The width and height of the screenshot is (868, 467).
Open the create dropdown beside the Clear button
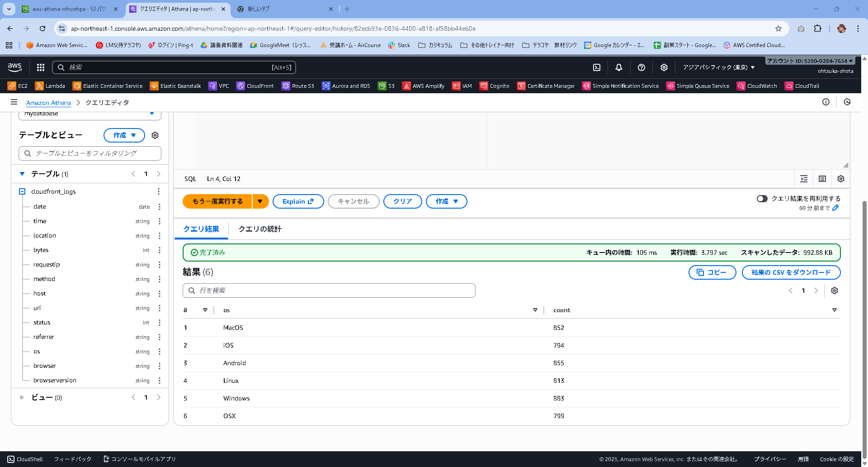tap(447, 201)
